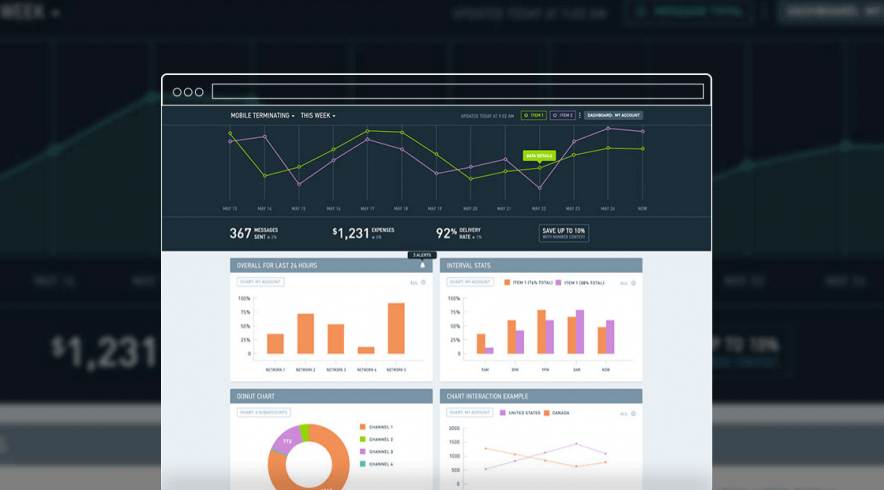Click the purple data point at May 15

click(299, 184)
